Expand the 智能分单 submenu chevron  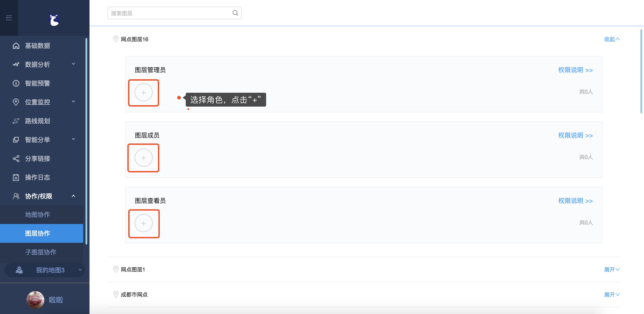click(x=73, y=139)
